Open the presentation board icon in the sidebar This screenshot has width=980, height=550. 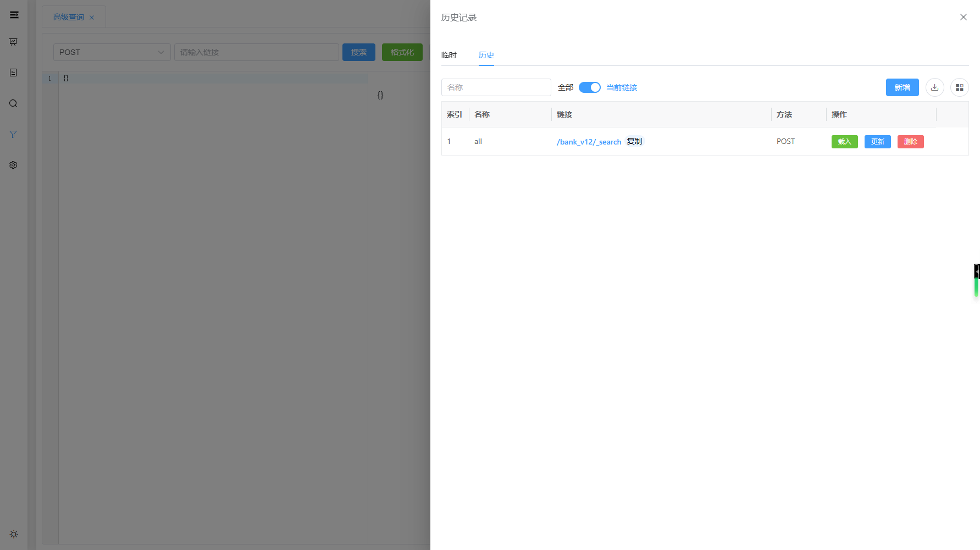(x=13, y=42)
